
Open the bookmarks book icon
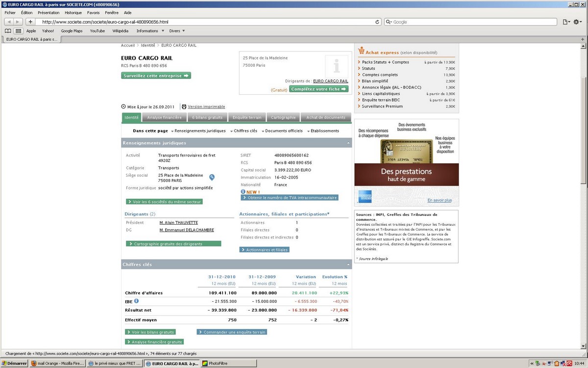click(x=8, y=31)
